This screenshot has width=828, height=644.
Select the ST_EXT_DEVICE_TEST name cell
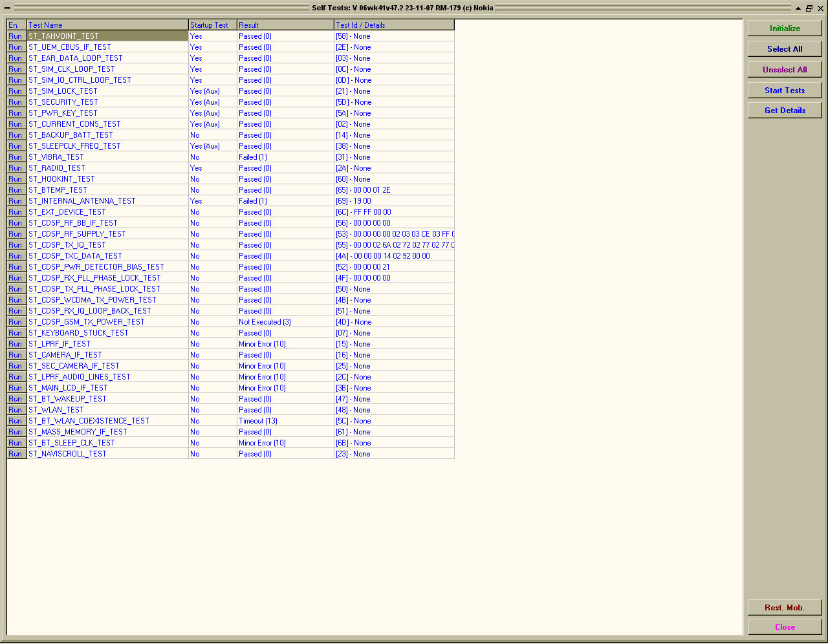(x=107, y=212)
